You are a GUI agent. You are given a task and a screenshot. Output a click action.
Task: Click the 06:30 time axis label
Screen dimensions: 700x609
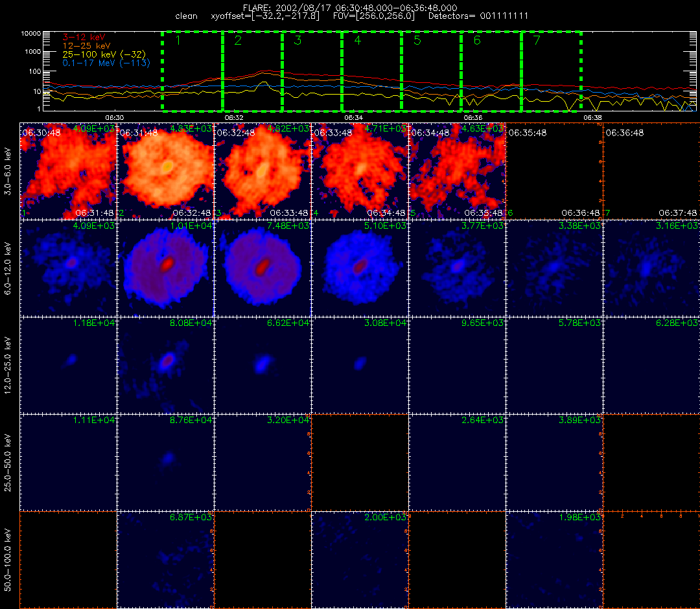pyautogui.click(x=114, y=117)
